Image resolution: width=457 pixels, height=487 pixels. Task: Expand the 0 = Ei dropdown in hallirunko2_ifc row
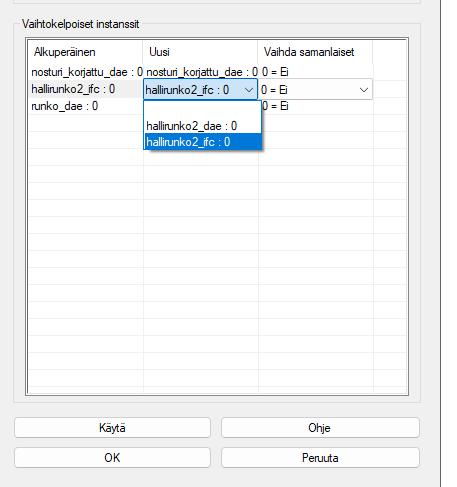tap(315, 89)
